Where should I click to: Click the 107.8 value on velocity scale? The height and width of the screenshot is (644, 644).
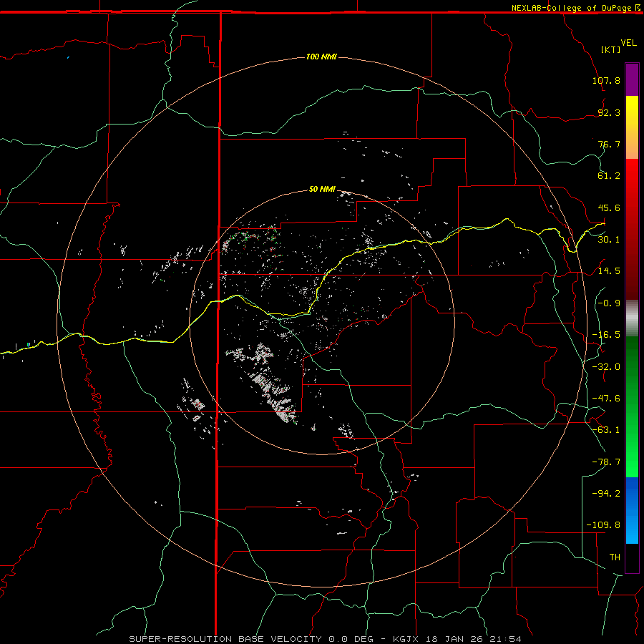click(x=606, y=80)
